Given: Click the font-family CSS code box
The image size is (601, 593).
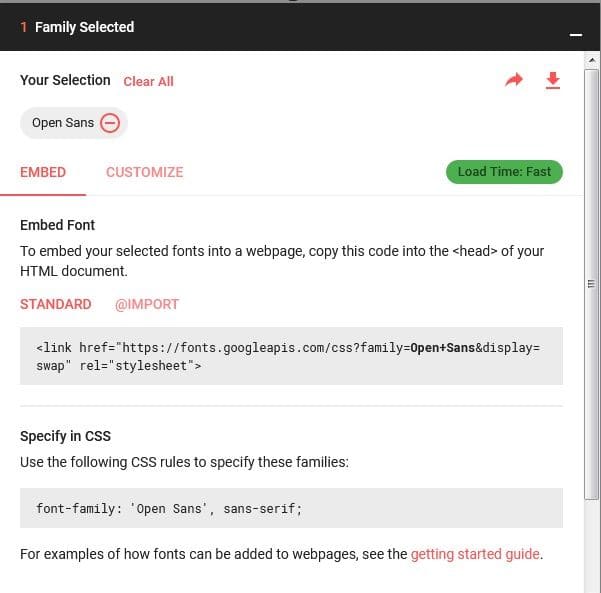Looking at the screenshot, I should (x=291, y=508).
